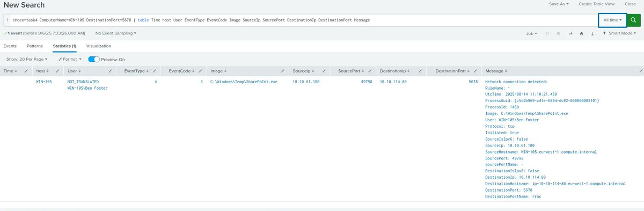Click the Create Table View button
Screen dimensions: 644x211
597,4
